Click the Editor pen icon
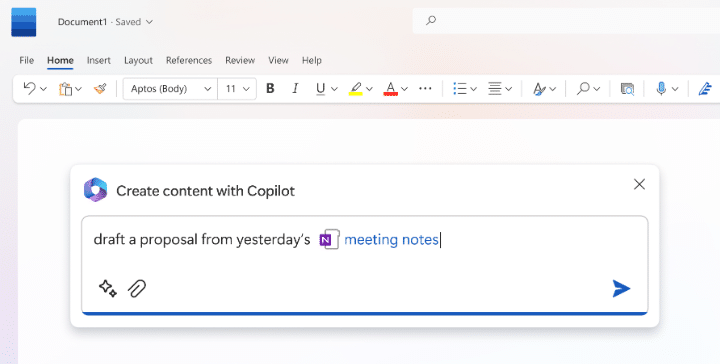Screen dimensions: 720x364 [705, 89]
